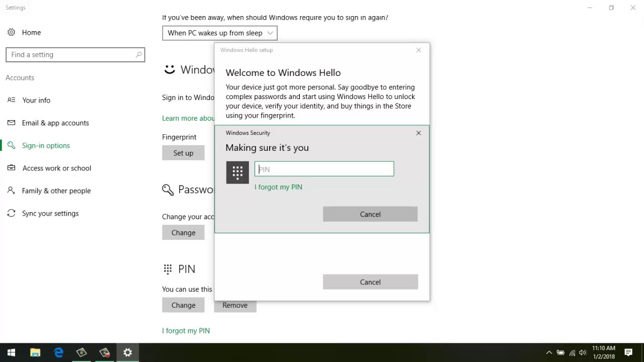Click the Sync your settings arrows icon

[11, 213]
